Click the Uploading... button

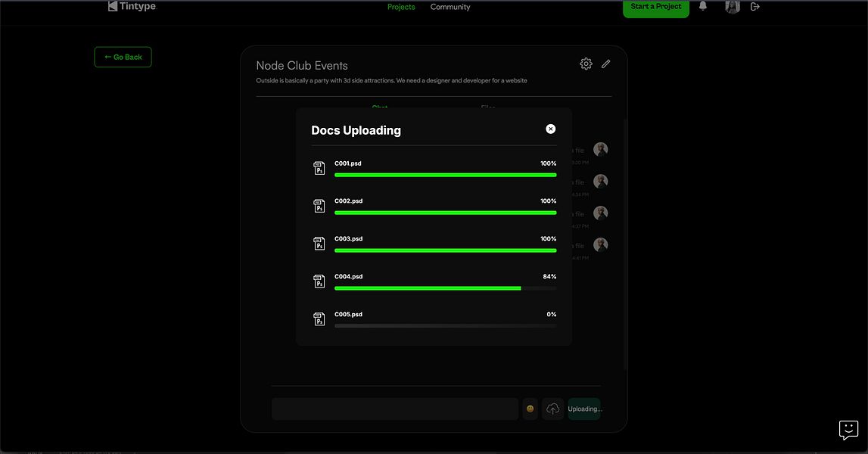[x=584, y=409]
